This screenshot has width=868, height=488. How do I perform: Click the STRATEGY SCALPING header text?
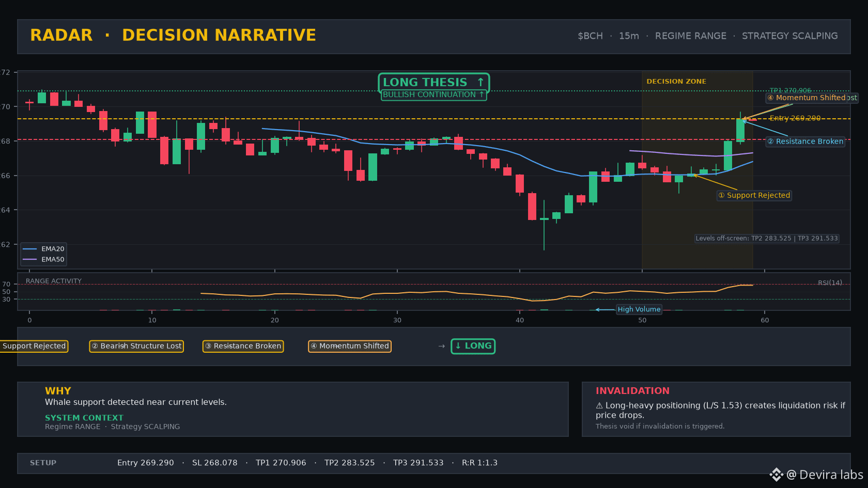(x=790, y=36)
